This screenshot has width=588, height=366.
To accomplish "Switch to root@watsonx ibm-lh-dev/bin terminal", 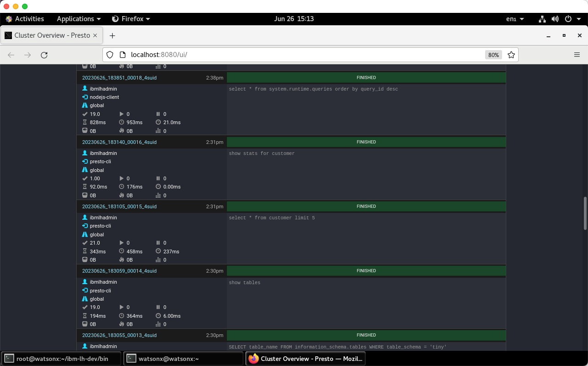I will 62,359.
